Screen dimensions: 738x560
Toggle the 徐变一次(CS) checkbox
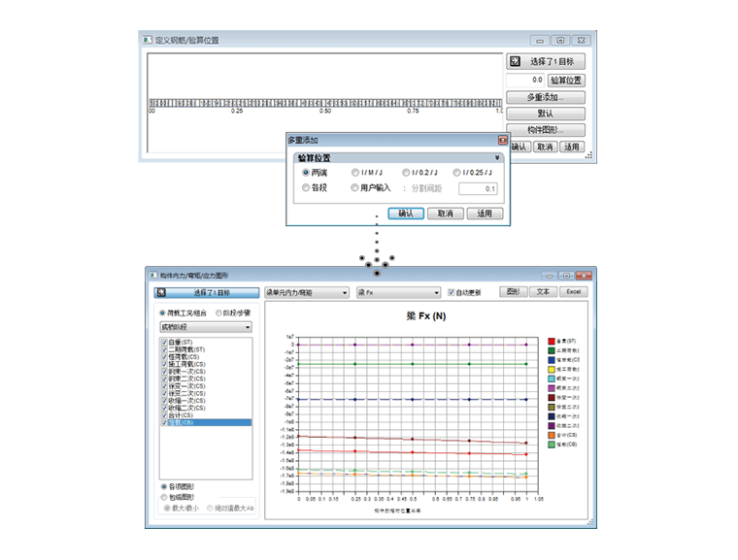(x=164, y=386)
